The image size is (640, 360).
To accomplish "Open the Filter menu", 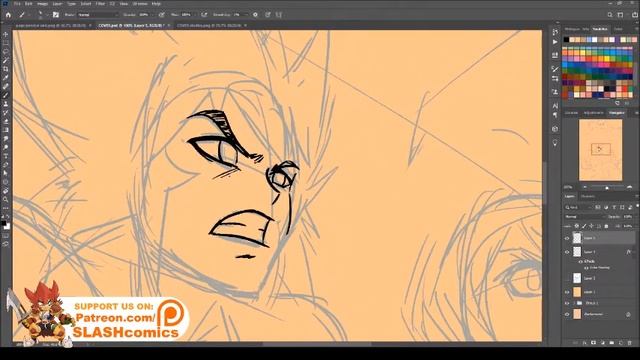I will [100, 4].
